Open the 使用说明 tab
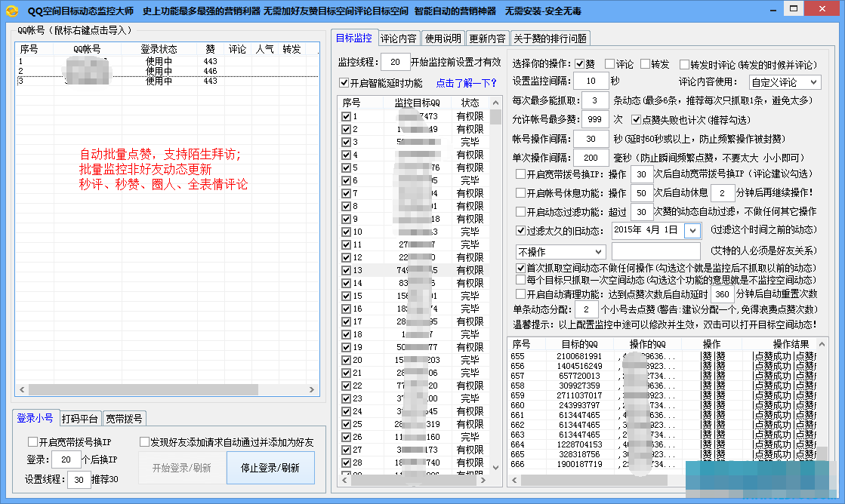This screenshot has height=504, width=845. pyautogui.click(x=443, y=38)
